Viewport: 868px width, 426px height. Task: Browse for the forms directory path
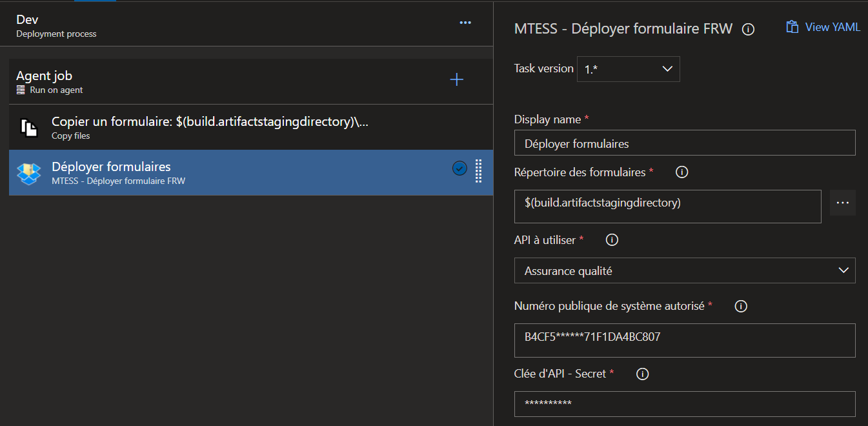coord(842,203)
